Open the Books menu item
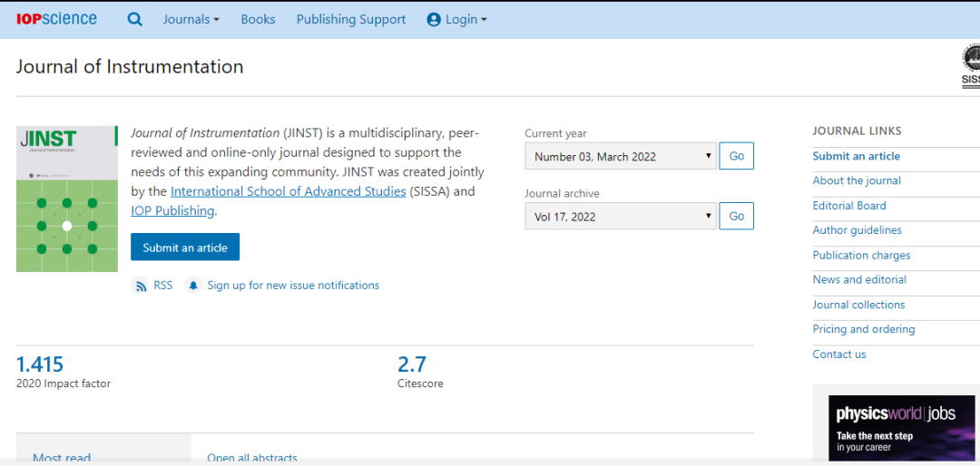 (258, 20)
